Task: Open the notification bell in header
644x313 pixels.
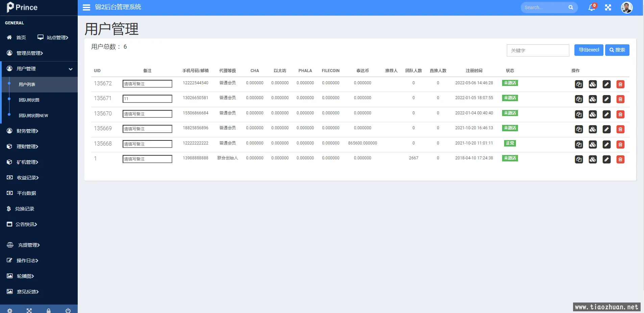Action: (x=592, y=7)
